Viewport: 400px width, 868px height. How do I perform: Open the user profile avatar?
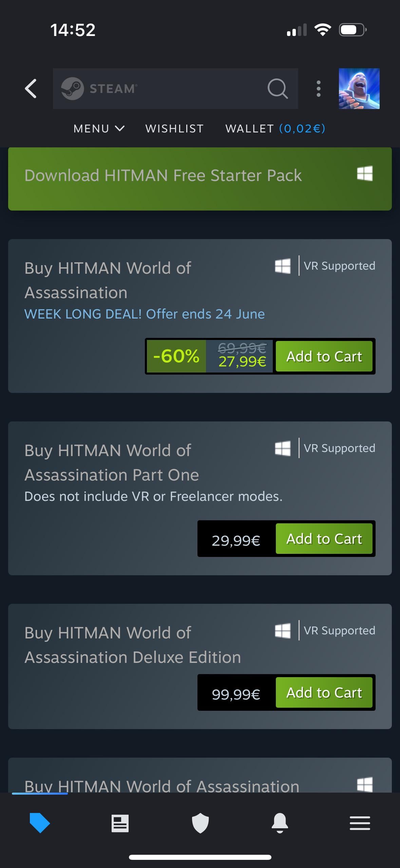359,89
